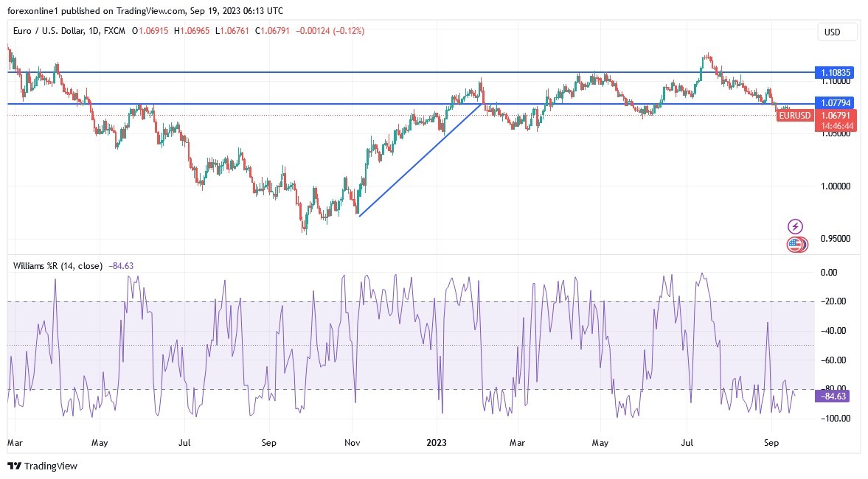Click the Sep label at the far right of the time axis
This screenshot has width=868, height=479.
771,444
